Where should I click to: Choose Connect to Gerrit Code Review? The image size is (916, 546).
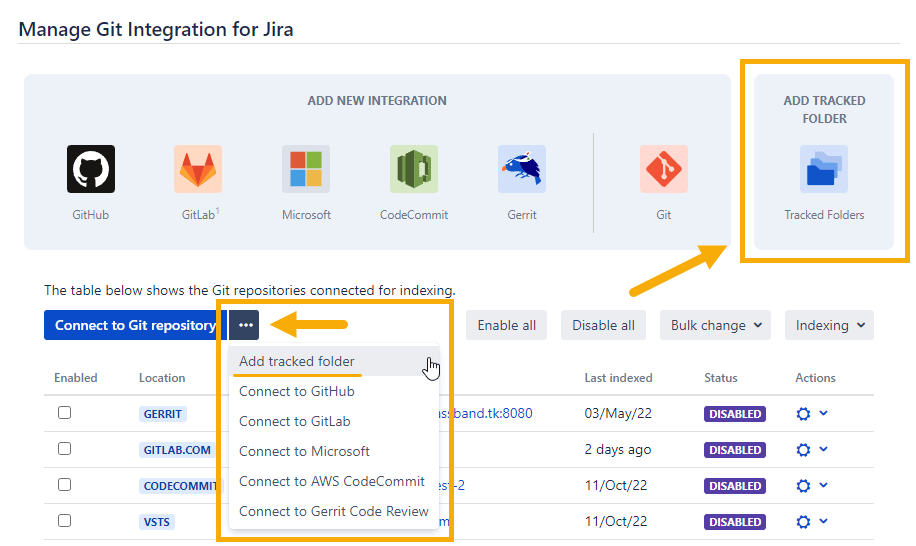(x=334, y=512)
